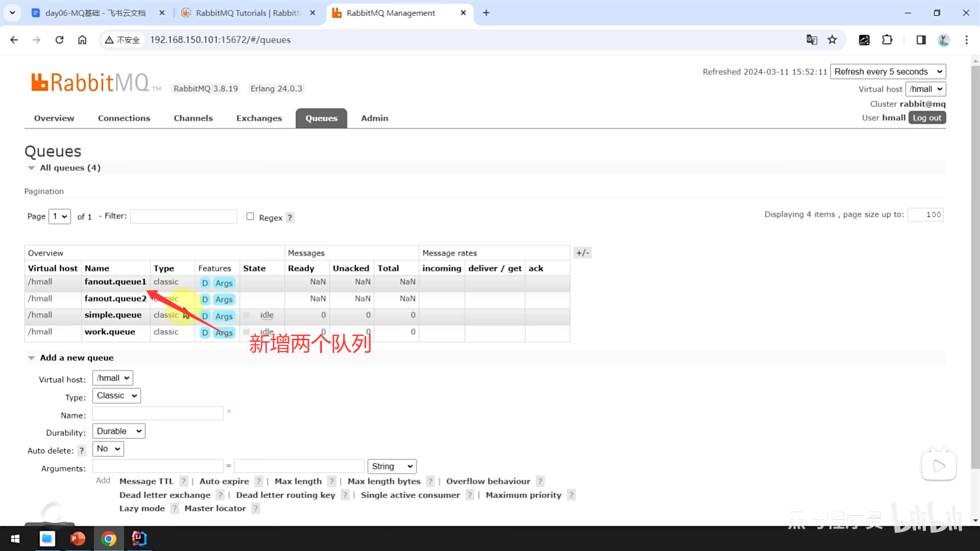Open the Arguments String type dropdown
This screenshot has height=551, width=980.
click(391, 467)
